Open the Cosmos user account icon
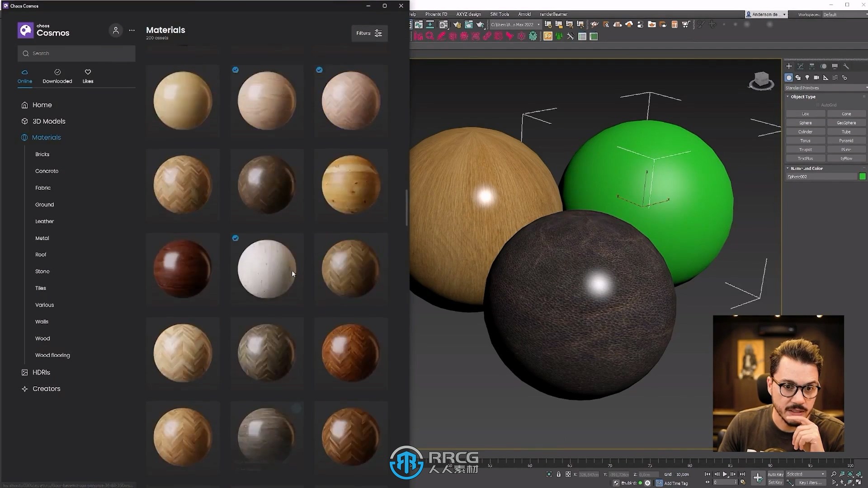 (x=116, y=30)
